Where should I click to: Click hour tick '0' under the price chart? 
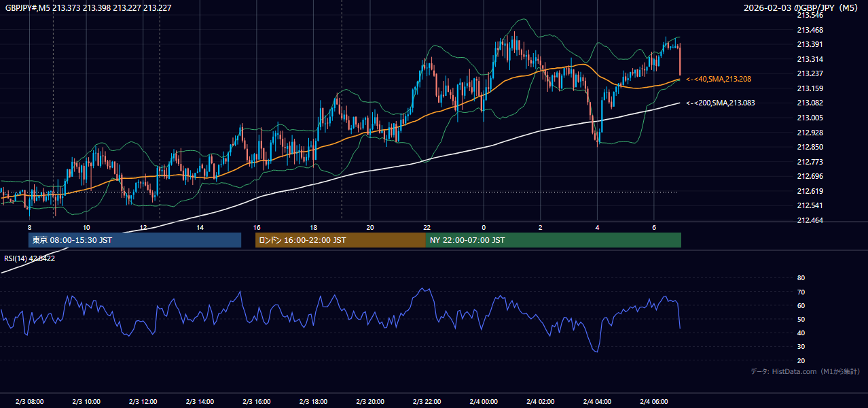click(484, 227)
